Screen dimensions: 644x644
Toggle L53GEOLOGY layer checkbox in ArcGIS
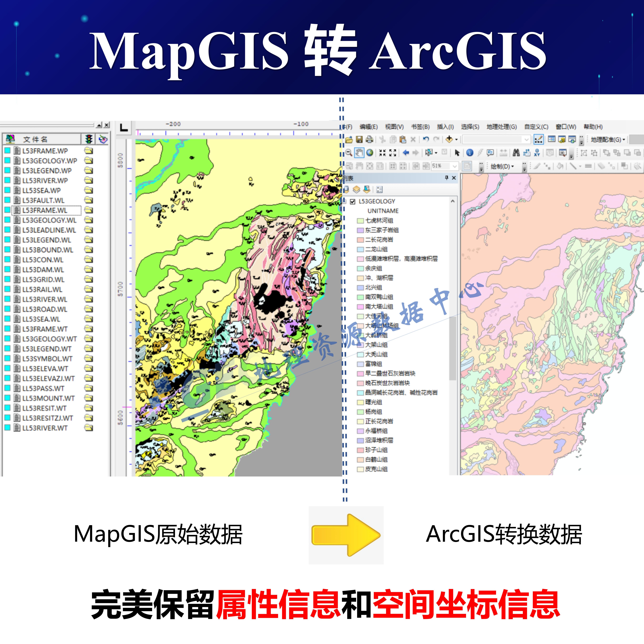click(353, 201)
